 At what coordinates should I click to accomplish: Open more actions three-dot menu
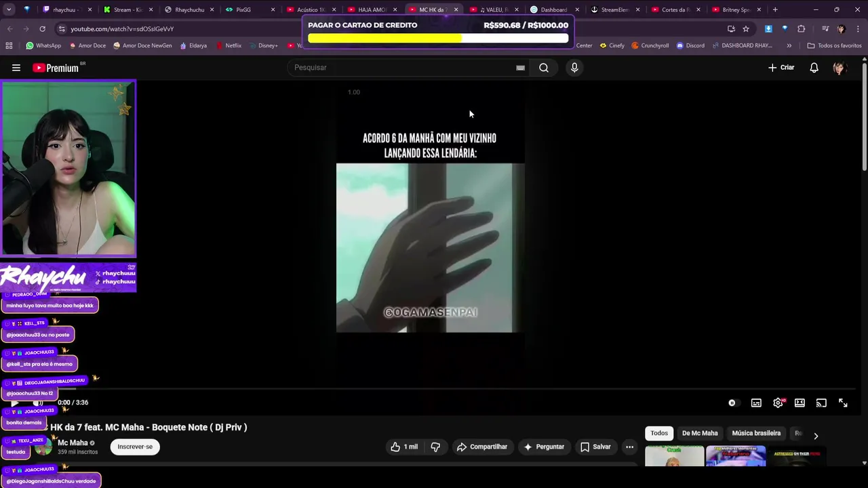click(629, 447)
